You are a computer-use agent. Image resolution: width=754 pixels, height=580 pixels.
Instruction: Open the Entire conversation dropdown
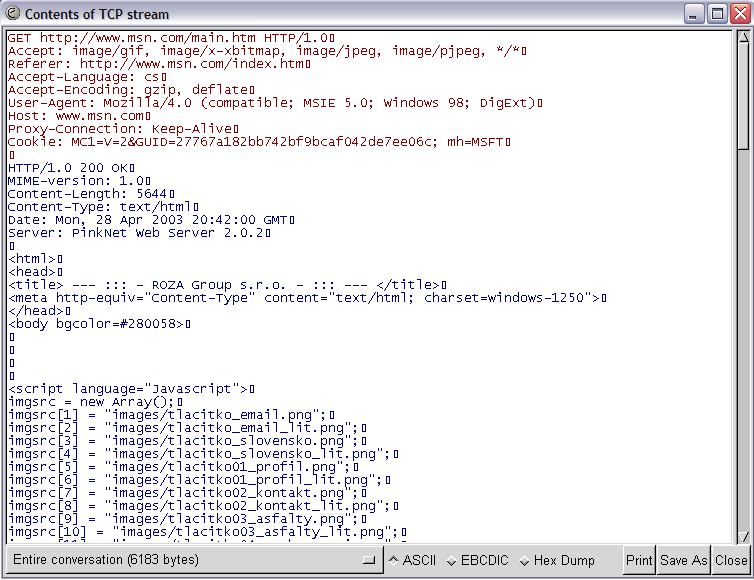tap(193, 560)
